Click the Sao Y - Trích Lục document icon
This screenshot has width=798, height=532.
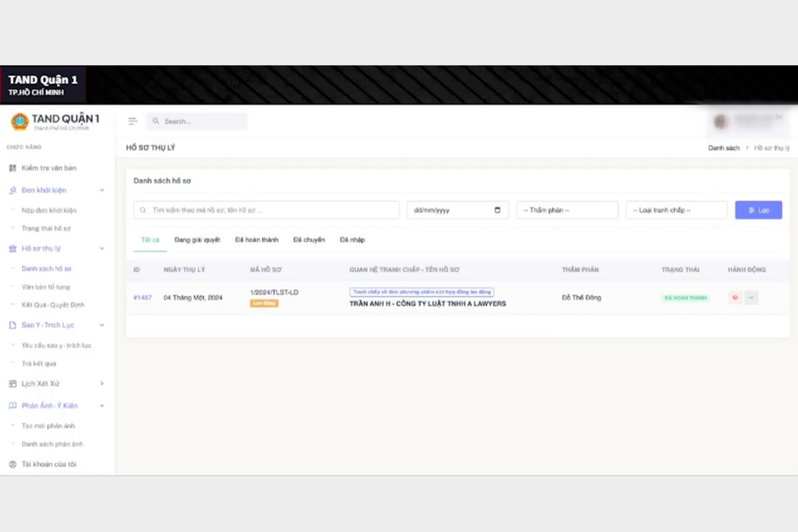13,325
